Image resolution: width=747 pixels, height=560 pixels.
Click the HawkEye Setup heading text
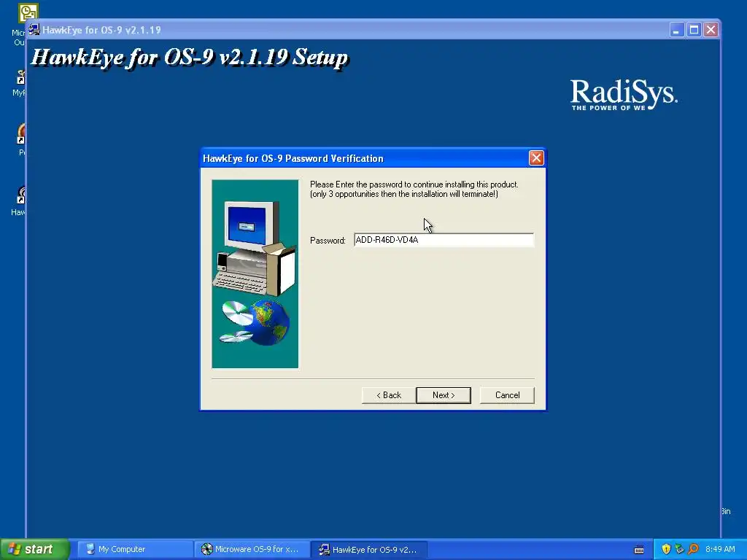(x=190, y=57)
